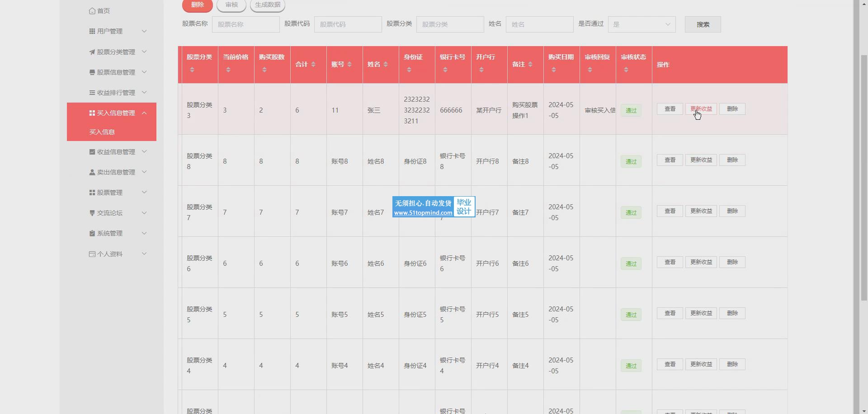The width and height of the screenshot is (868, 414).
Task: Go to 首页 menu item
Action: [112, 11]
